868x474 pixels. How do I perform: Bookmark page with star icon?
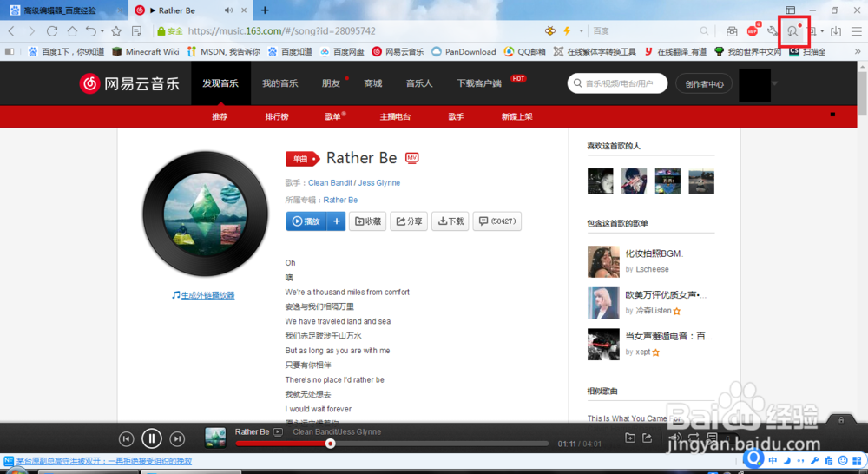(116, 31)
